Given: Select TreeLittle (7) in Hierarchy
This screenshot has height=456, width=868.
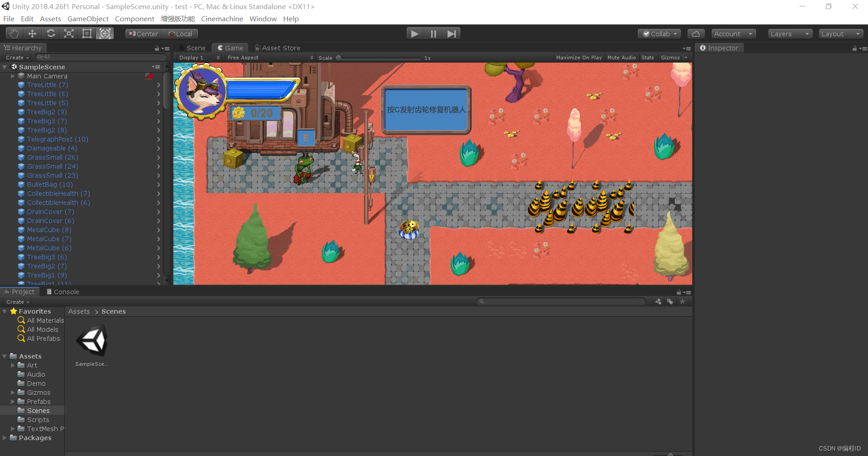Looking at the screenshot, I should [x=48, y=85].
